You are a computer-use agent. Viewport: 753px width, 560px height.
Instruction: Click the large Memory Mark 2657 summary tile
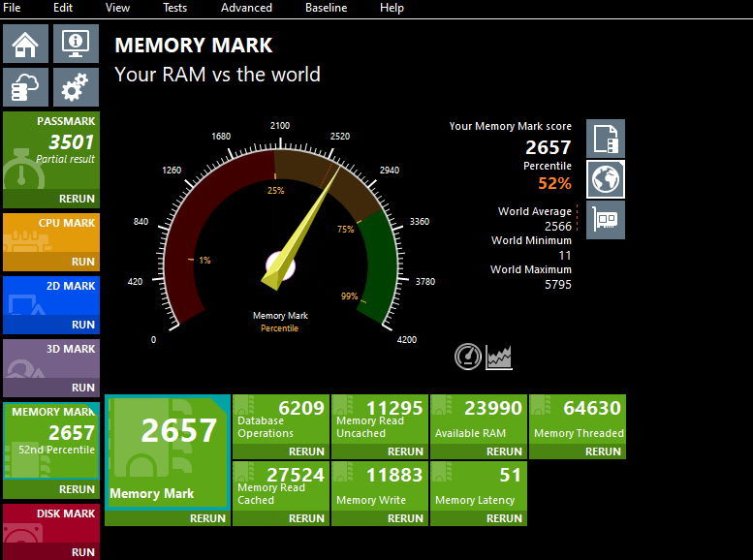(168, 452)
